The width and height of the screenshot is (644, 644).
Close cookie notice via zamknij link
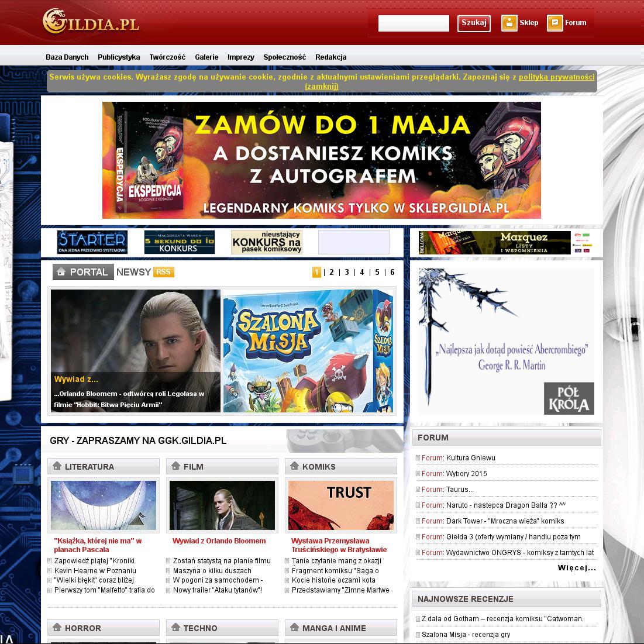[322, 87]
